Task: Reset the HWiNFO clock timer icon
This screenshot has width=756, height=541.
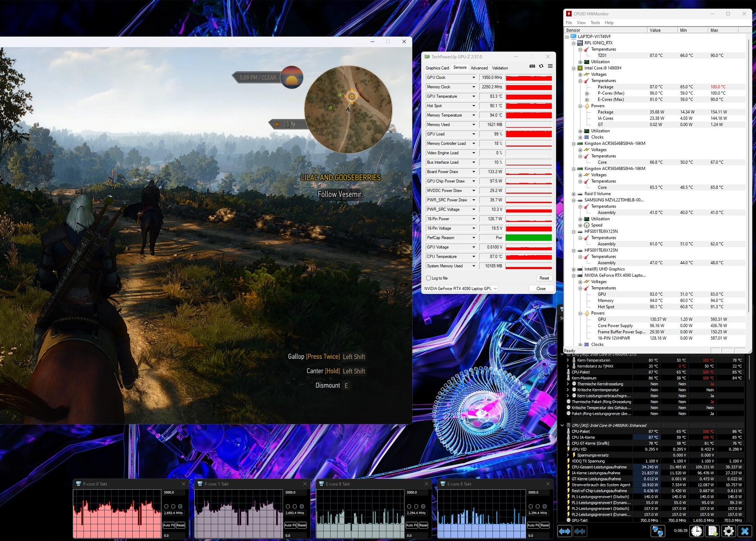Action: click(696, 532)
